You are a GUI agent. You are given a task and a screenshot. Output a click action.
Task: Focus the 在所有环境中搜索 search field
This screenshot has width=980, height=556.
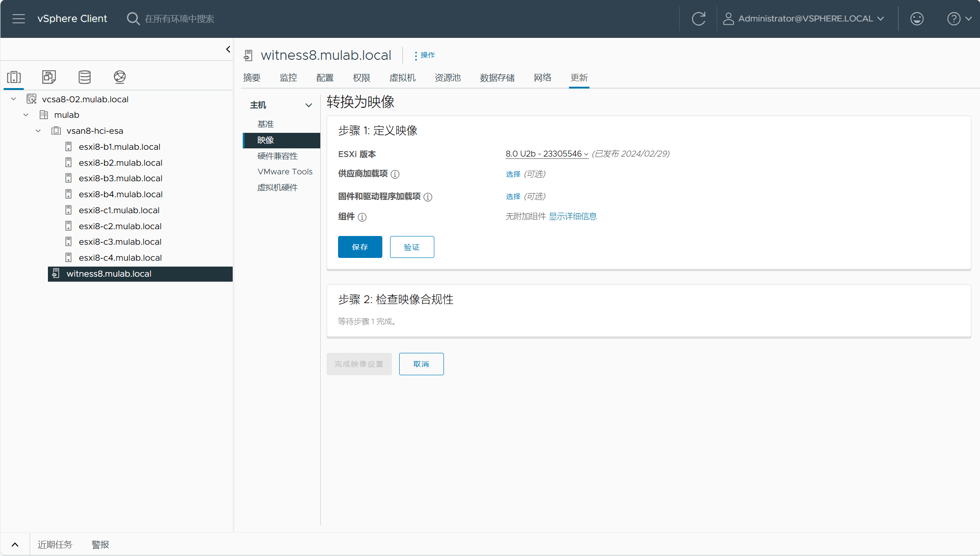(179, 19)
